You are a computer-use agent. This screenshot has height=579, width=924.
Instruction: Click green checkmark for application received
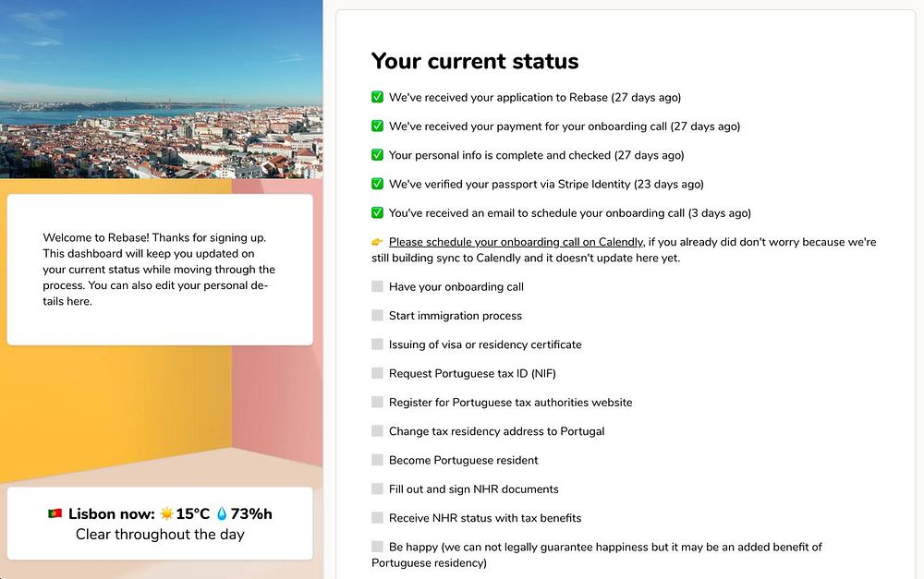[377, 97]
